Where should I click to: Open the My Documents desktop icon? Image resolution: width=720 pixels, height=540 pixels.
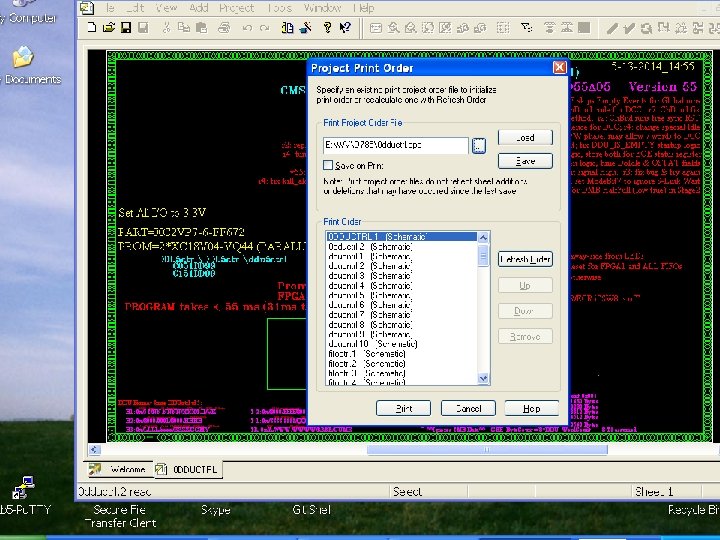point(23,57)
